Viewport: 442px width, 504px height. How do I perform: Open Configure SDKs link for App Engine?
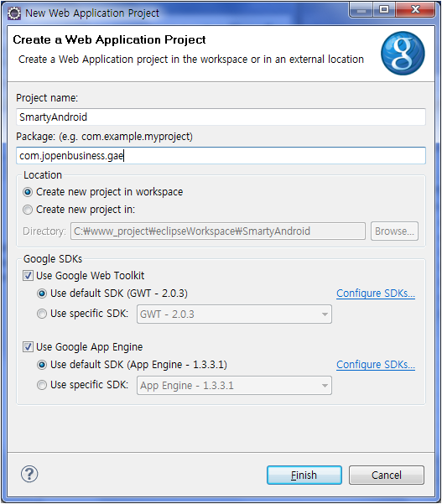376,365
